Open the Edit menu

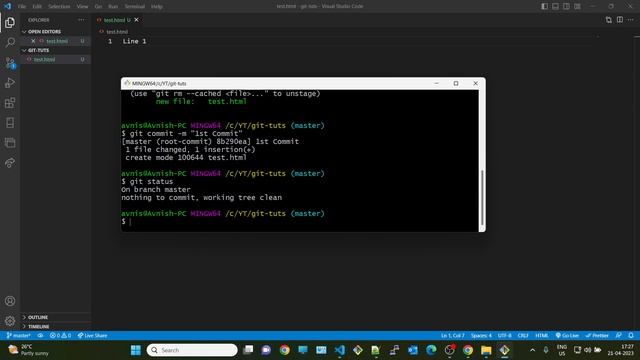point(37,7)
